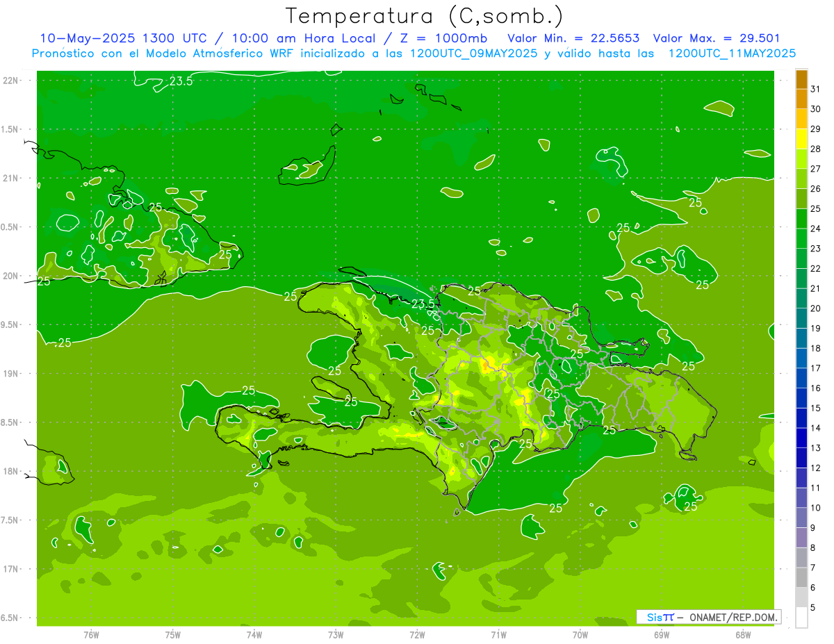Click legend value 31
Image resolution: width=834 pixels, height=644 pixels.
[x=816, y=89]
